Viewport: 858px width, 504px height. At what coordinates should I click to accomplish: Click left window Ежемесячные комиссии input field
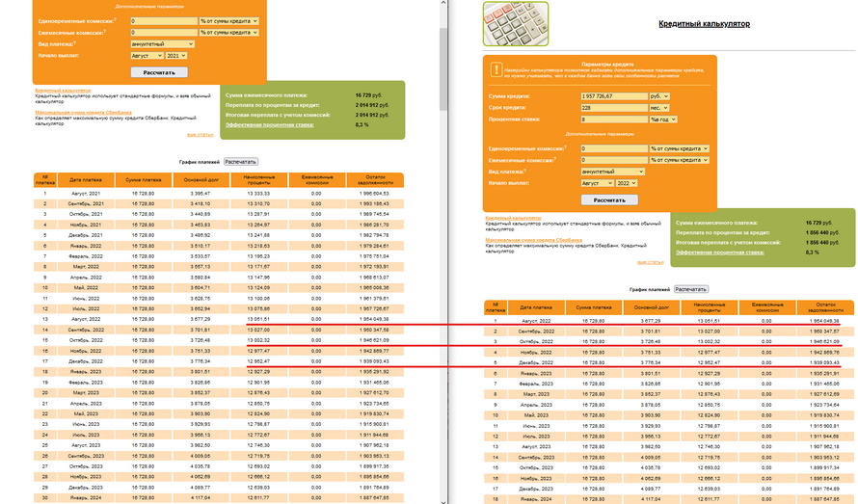pos(164,33)
